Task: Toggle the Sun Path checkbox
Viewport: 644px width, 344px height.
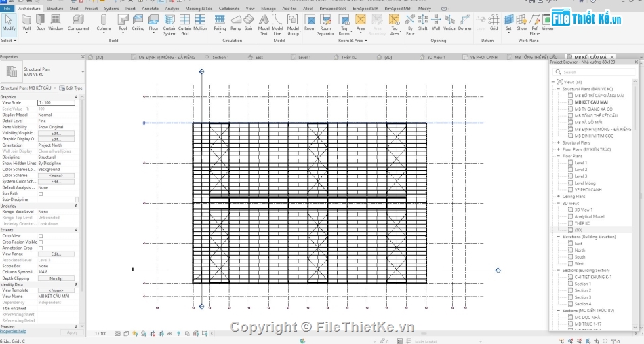Action: [41, 193]
